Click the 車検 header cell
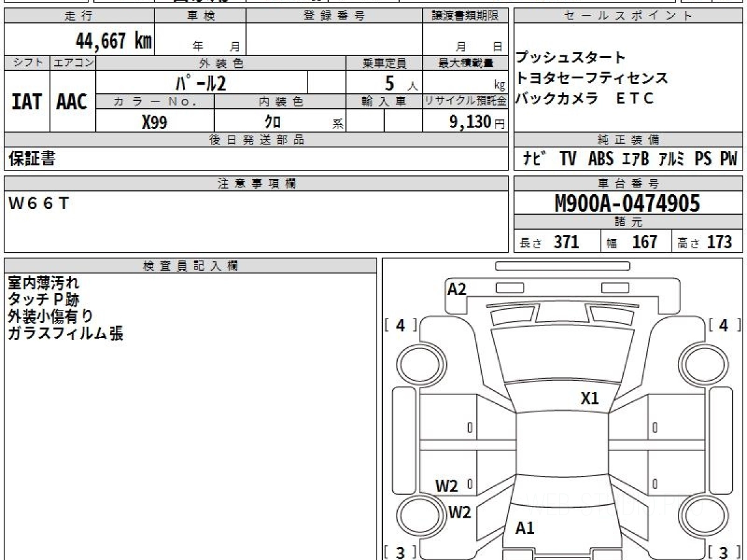 click(x=200, y=16)
